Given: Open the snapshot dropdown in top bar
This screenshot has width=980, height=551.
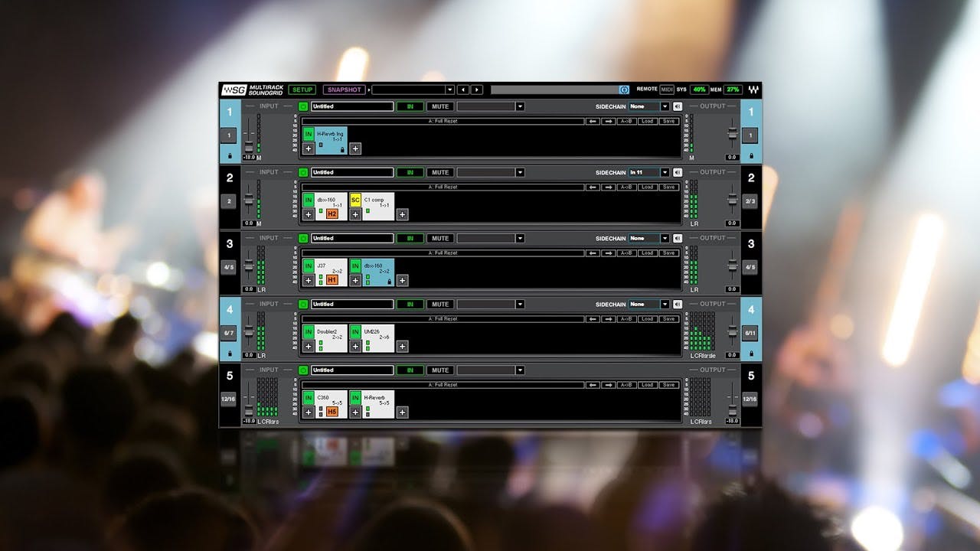Looking at the screenshot, I should pyautogui.click(x=450, y=90).
